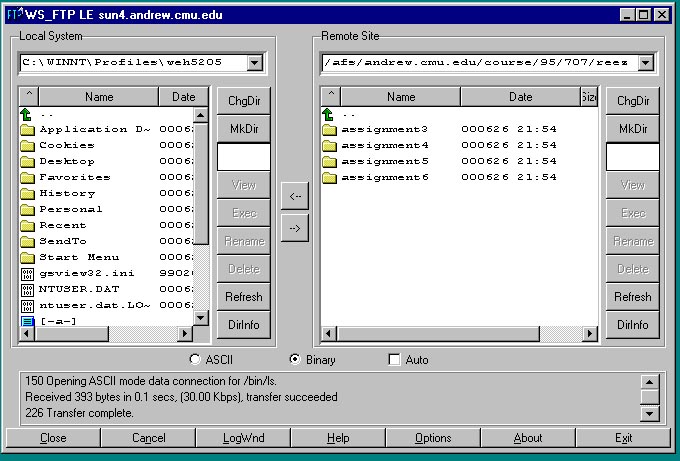Image resolution: width=680 pixels, height=461 pixels.
Task: Select the Application D~ folder icon
Action: click(27, 129)
